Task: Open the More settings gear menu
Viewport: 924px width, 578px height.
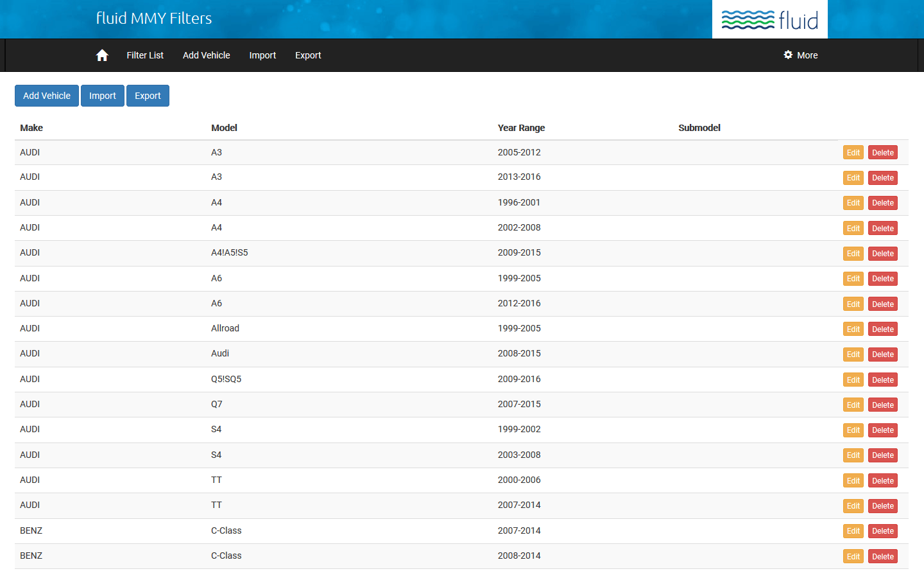Action: click(800, 55)
